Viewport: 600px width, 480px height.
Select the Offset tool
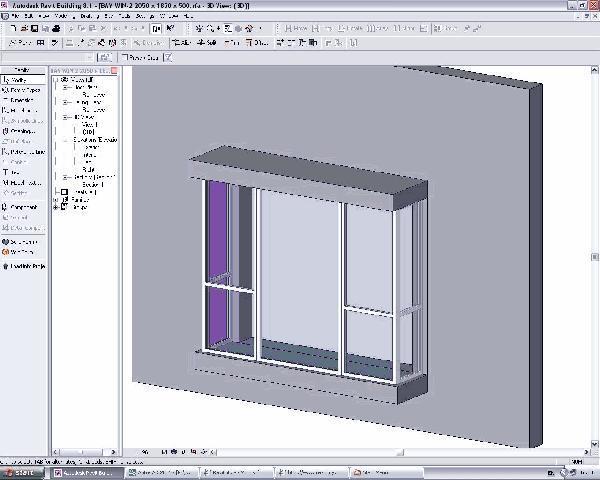pyautogui.click(x=257, y=43)
